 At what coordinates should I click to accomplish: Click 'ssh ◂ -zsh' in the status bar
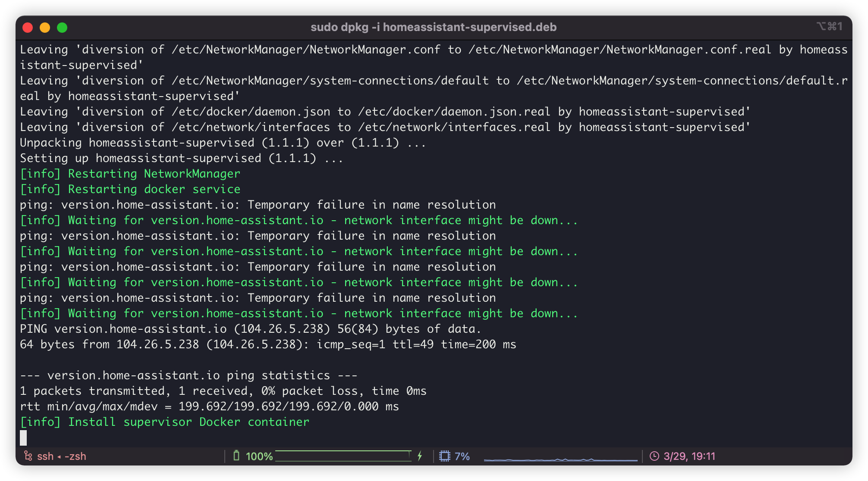[62, 456]
